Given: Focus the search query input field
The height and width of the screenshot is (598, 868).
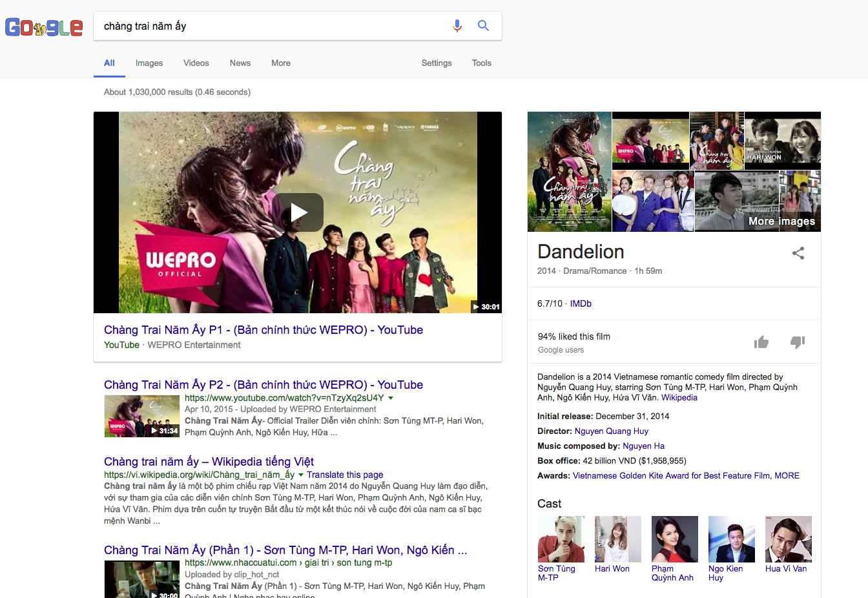Looking at the screenshot, I should (x=271, y=26).
